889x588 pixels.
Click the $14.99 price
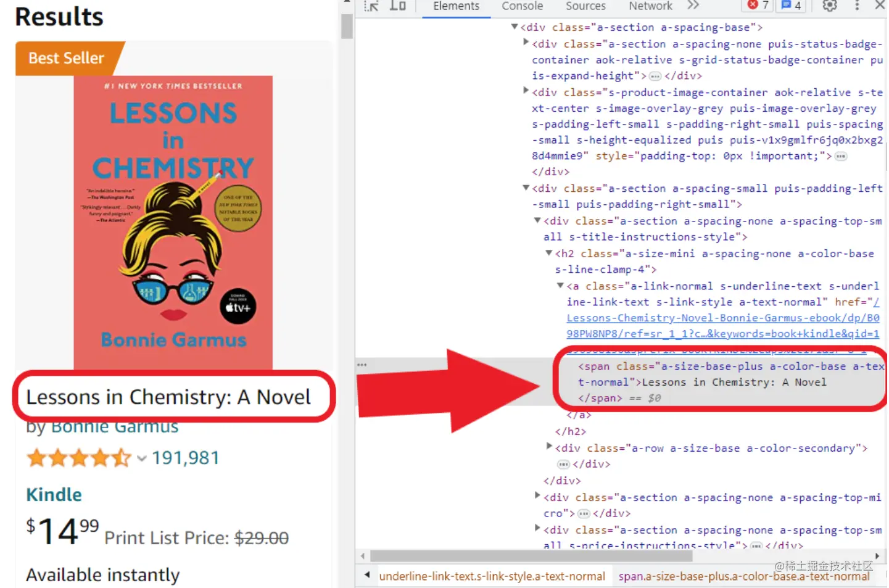click(x=62, y=531)
